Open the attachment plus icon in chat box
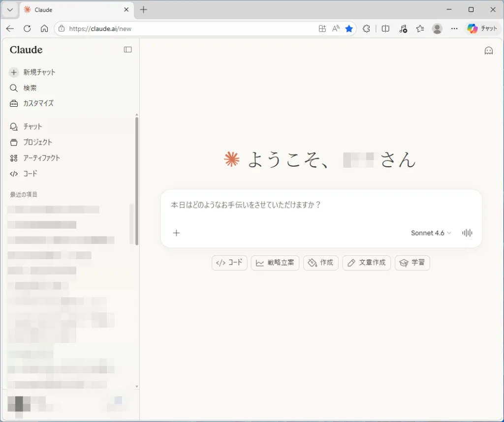Screen dimensions: 504x422 pyautogui.click(x=176, y=233)
